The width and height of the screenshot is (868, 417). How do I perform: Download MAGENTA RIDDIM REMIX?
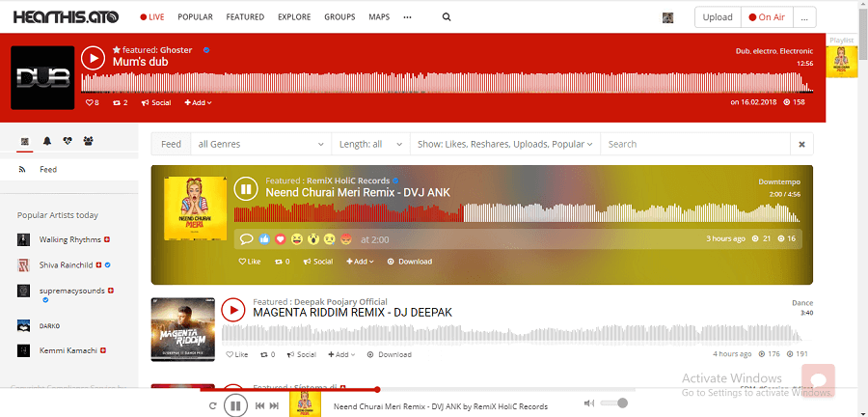tap(390, 354)
